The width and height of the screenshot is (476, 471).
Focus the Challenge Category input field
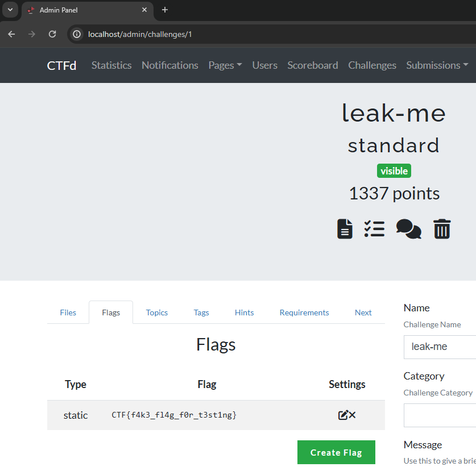(x=440, y=415)
